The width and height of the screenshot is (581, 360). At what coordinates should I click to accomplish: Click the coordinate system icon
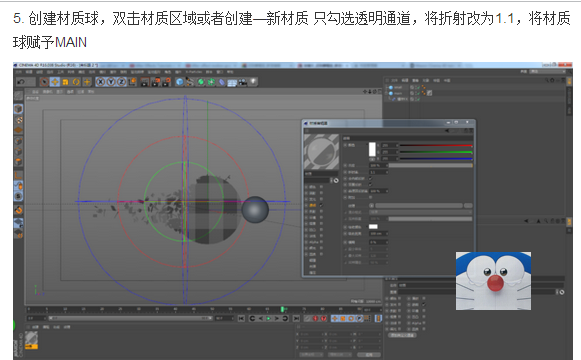pos(133,82)
